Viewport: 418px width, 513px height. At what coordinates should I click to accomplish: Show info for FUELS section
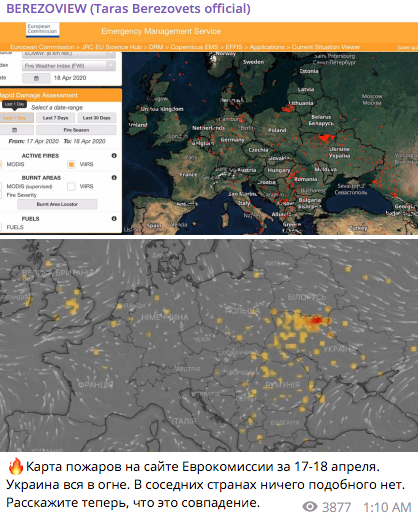tap(114, 219)
